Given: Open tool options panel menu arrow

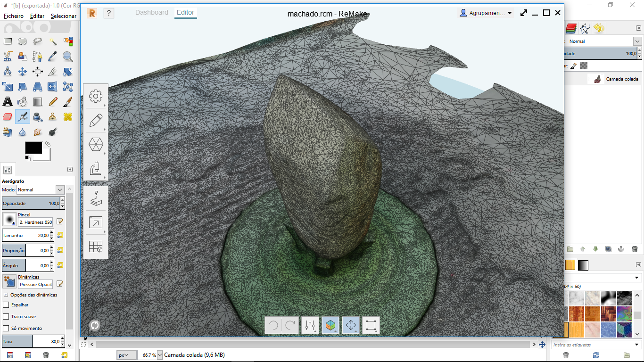Looking at the screenshot, I should pos(70,169).
